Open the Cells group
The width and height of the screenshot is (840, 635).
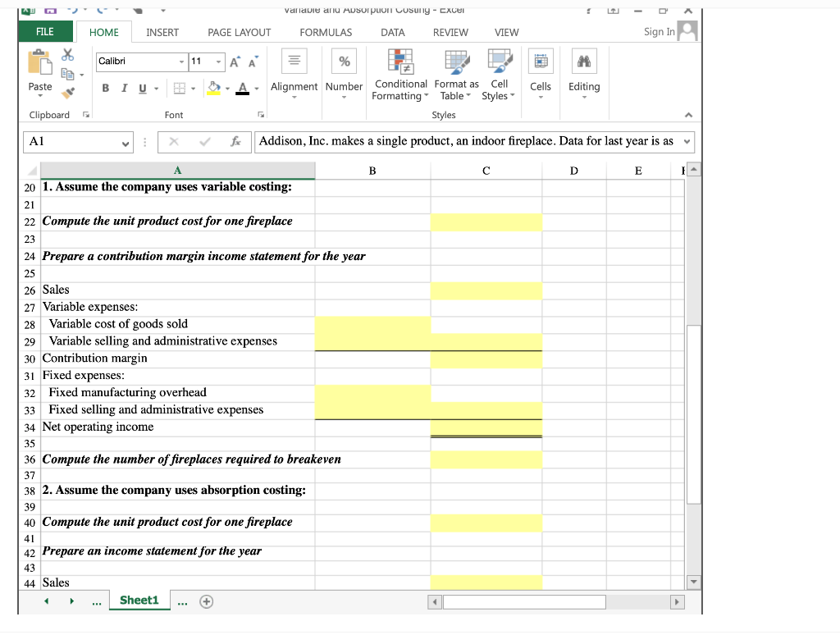541,74
